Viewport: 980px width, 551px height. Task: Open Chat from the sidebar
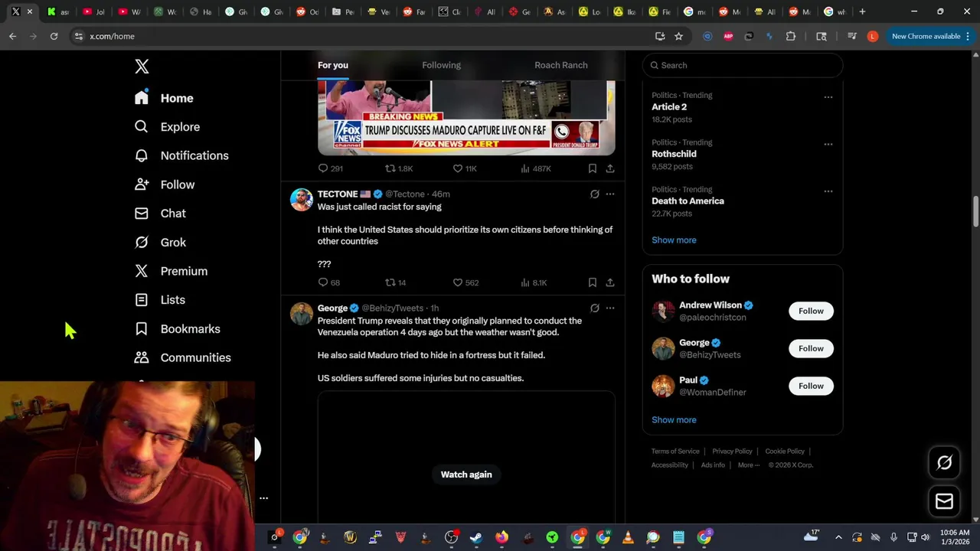click(160, 214)
